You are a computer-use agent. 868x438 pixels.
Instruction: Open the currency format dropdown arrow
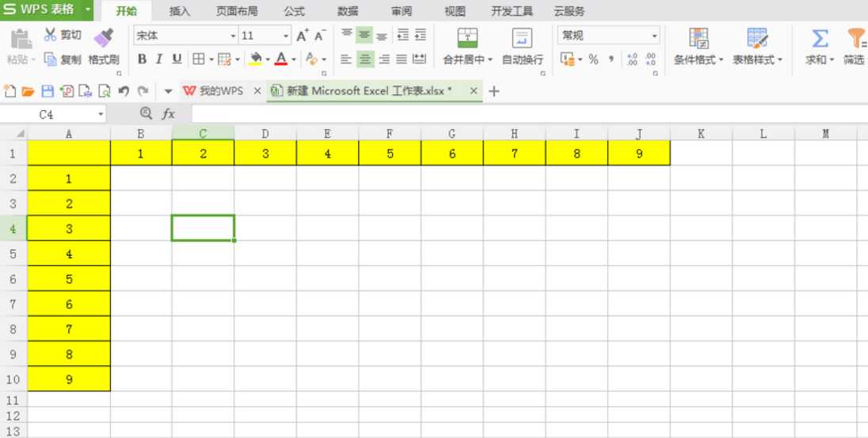(580, 59)
